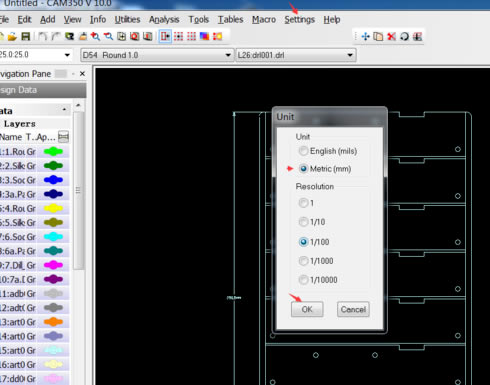The width and height of the screenshot is (490, 385).
Task: Confirm unit dialog with OK
Action: pyautogui.click(x=307, y=309)
